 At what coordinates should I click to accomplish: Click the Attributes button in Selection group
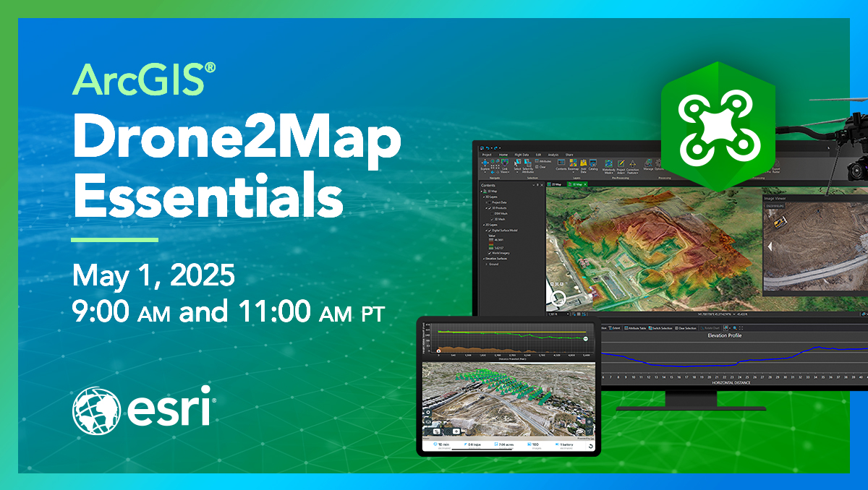coord(543,161)
